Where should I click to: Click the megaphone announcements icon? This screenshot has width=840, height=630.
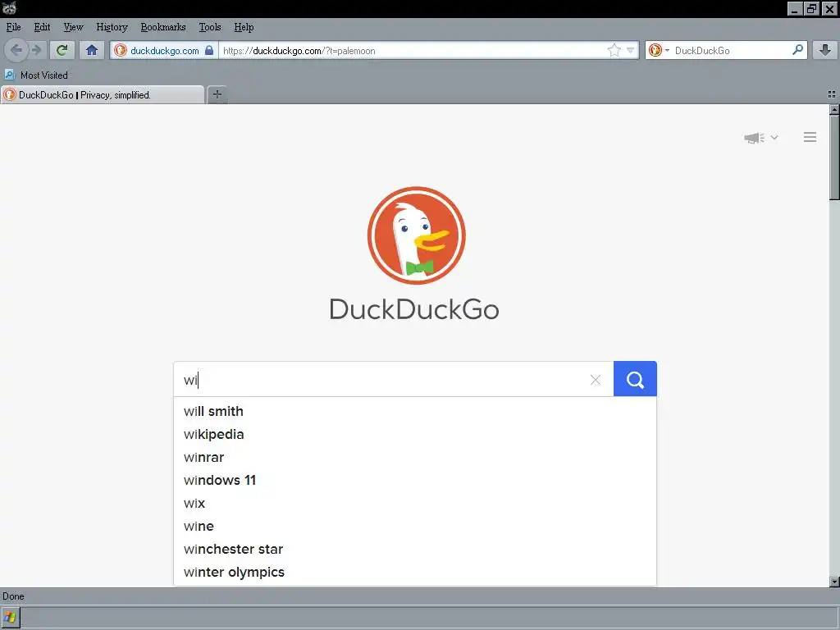pyautogui.click(x=755, y=138)
